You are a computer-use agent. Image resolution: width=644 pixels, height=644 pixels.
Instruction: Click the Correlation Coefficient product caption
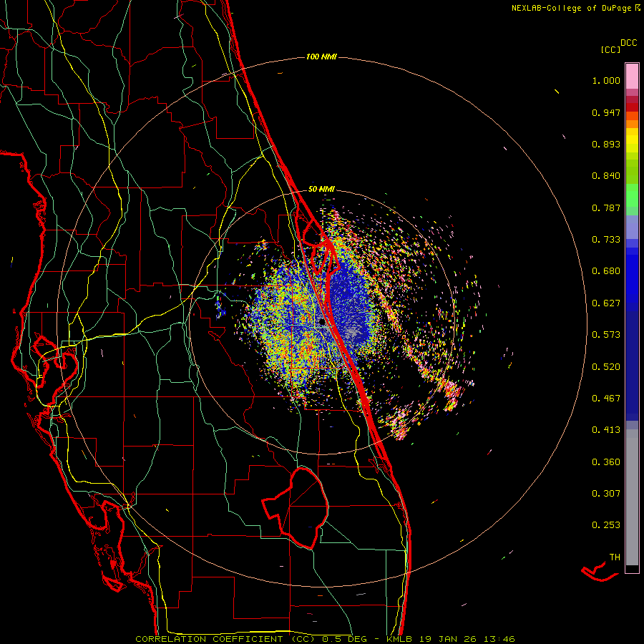click(x=325, y=639)
